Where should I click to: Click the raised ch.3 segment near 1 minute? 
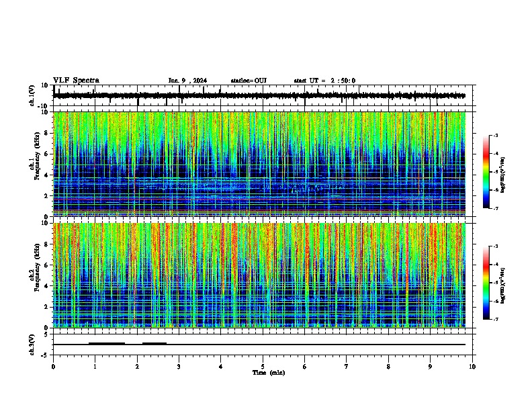tap(107, 344)
